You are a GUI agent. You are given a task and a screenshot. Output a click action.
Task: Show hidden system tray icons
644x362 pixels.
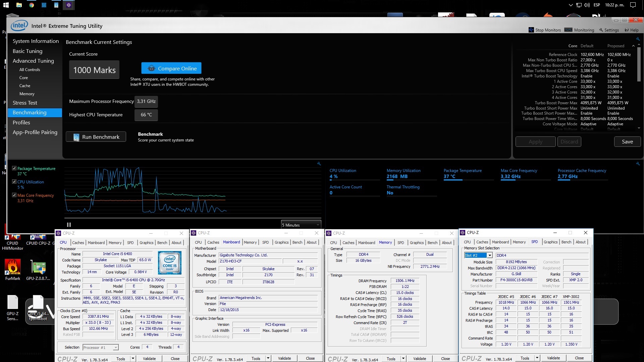[x=571, y=5]
